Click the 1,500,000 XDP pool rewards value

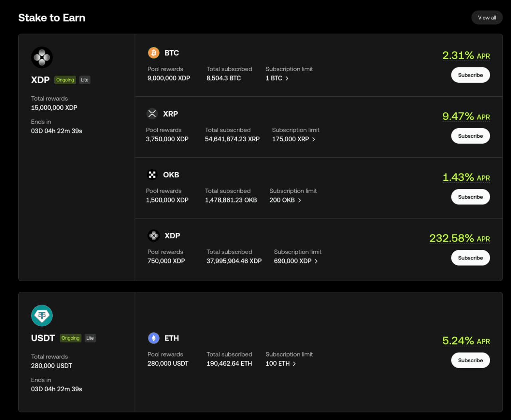[167, 200]
